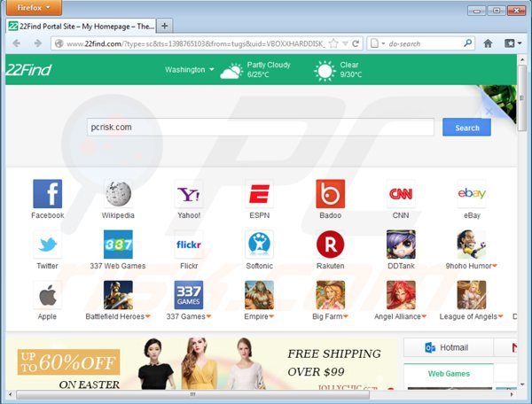Reload the page with refresh icon
The height and width of the screenshot is (404, 532).
(x=356, y=43)
